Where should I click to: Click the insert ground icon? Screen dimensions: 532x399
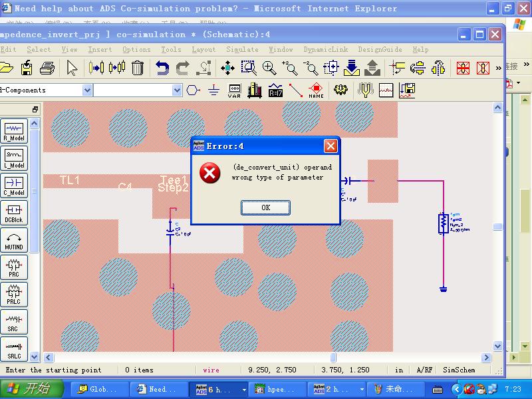click(x=213, y=90)
